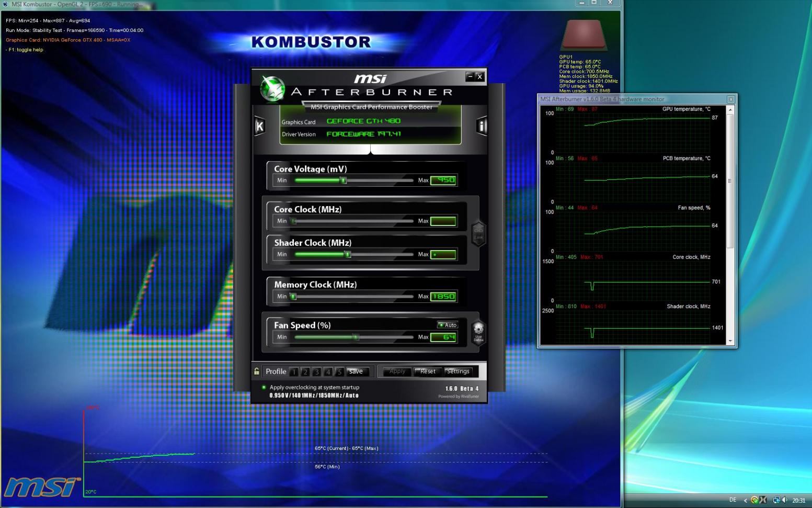This screenshot has height=508, width=812.
Task: Click the '1.6.0 Beta 4' version text
Action: [x=462, y=389]
